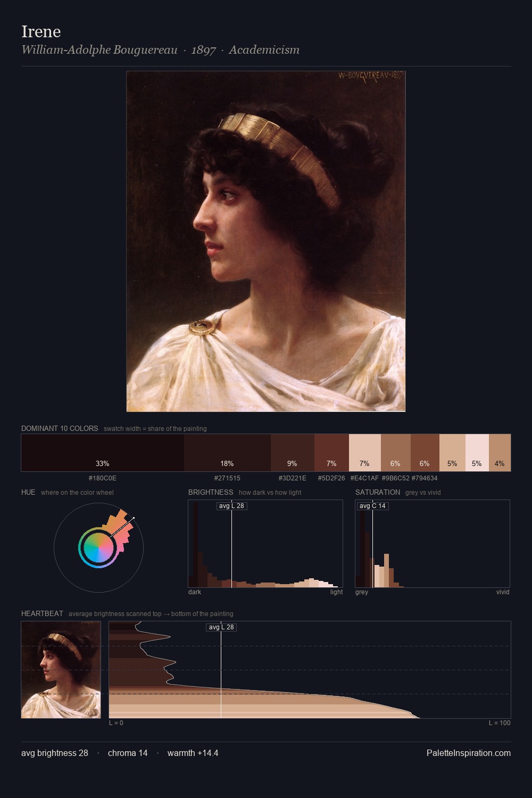
Task: Select the 7% pale peach swatch #E4C1AF
Action: (365, 453)
